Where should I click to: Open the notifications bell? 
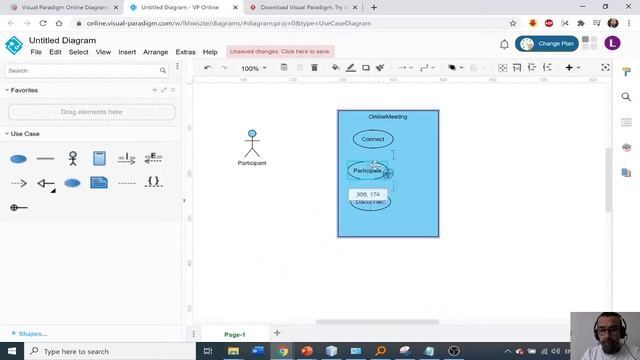point(504,44)
